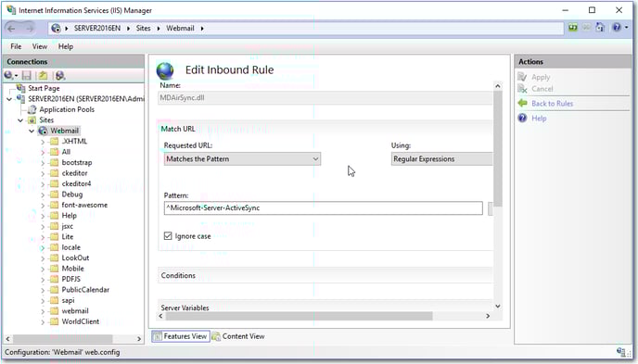This screenshot has height=364, width=638.
Task: Open the Using Regular Expressions dropdown
Action: coord(442,158)
